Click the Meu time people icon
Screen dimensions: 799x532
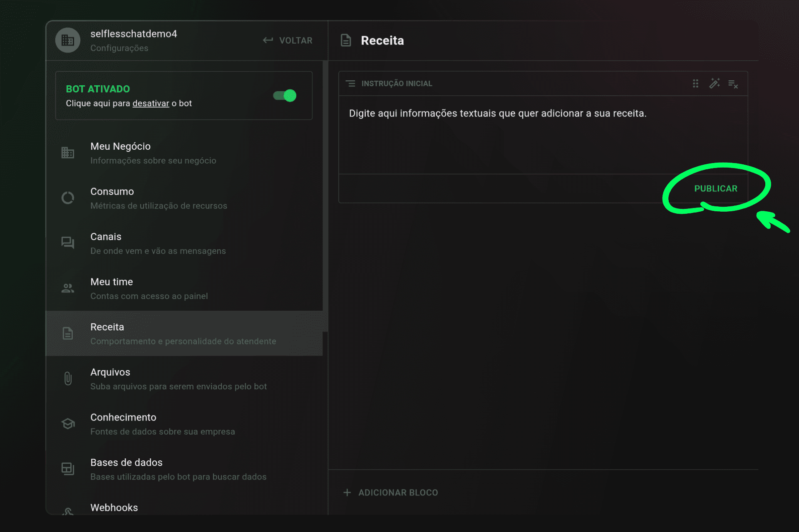point(68,288)
